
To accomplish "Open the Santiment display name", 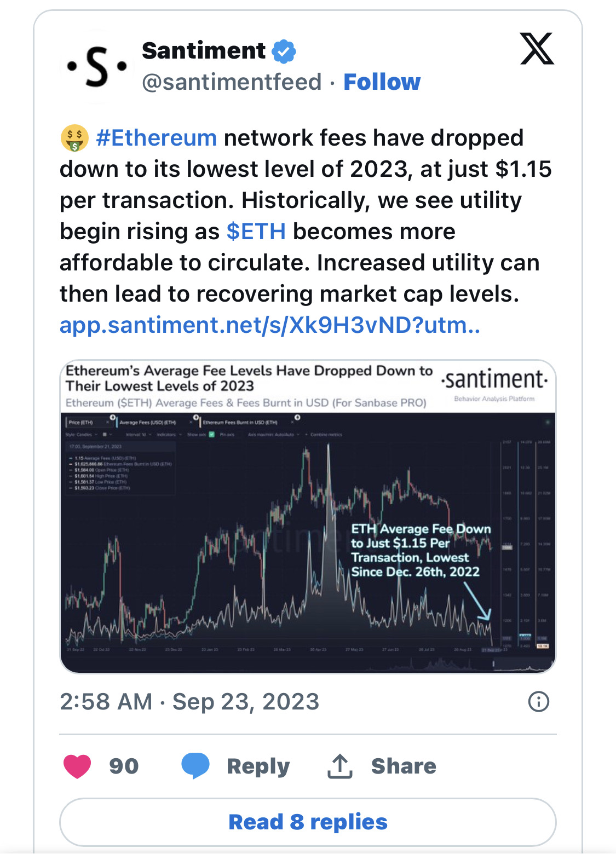I will tap(204, 51).
